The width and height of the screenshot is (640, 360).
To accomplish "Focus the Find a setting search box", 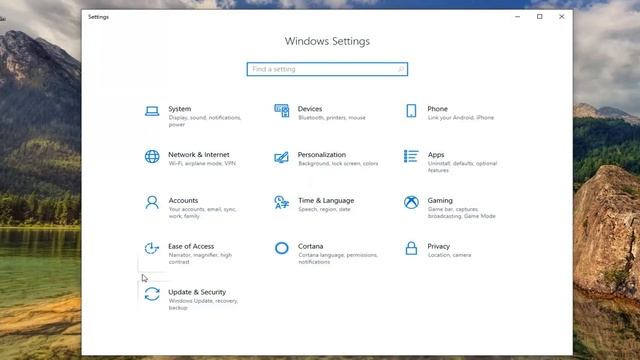I will click(327, 69).
